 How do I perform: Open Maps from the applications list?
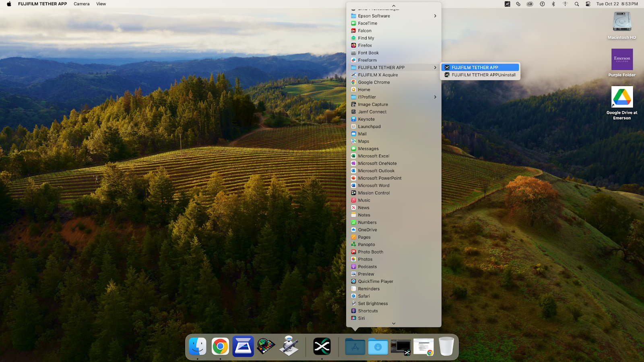tap(394, 141)
